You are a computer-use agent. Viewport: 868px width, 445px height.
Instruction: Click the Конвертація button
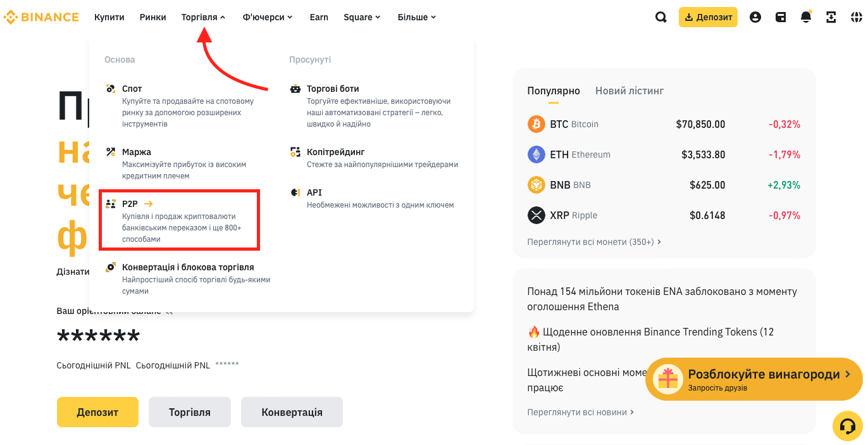tap(292, 412)
